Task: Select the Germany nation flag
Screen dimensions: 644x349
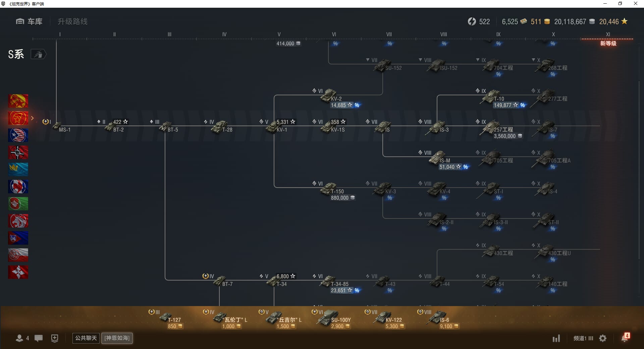Action: click(x=18, y=152)
